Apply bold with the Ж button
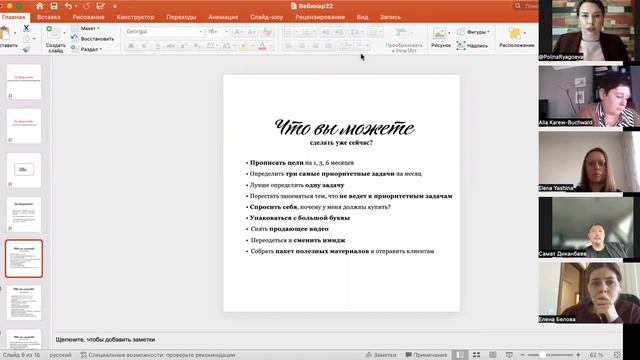 (x=131, y=46)
